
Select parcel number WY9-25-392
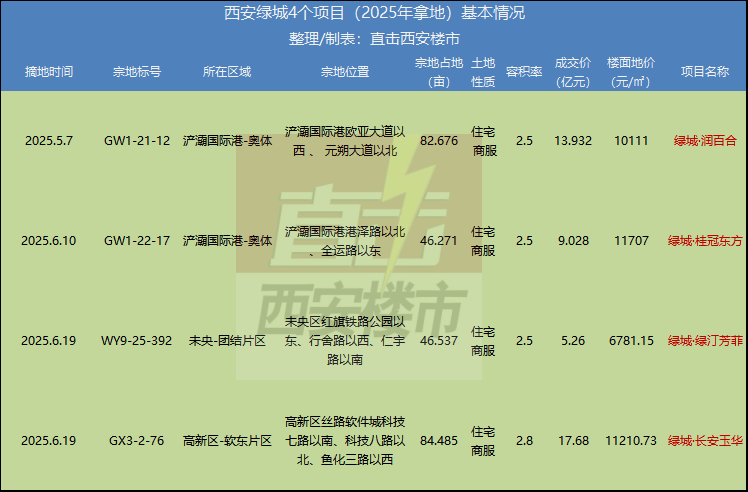[137, 341]
